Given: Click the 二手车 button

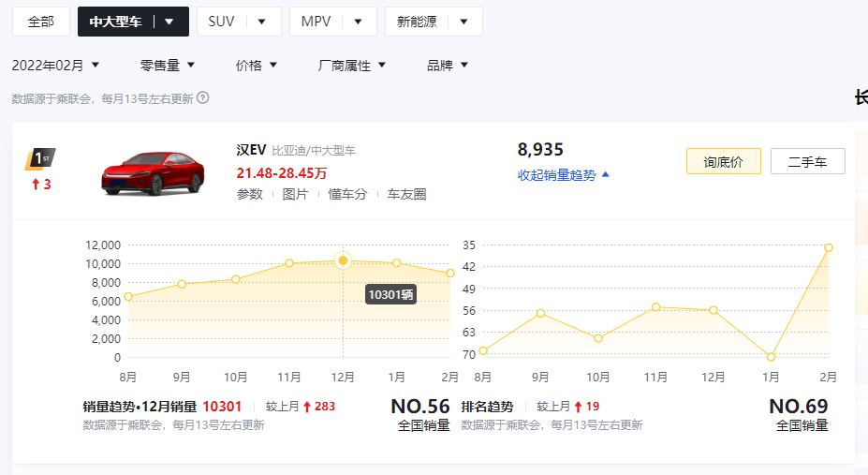Looking at the screenshot, I should (x=808, y=162).
